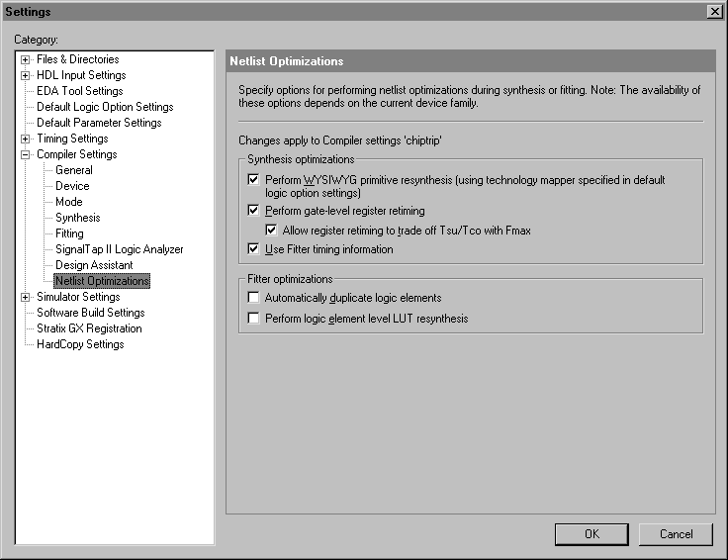The height and width of the screenshot is (560, 728).
Task: Select Simulator Settings category
Action: (78, 297)
